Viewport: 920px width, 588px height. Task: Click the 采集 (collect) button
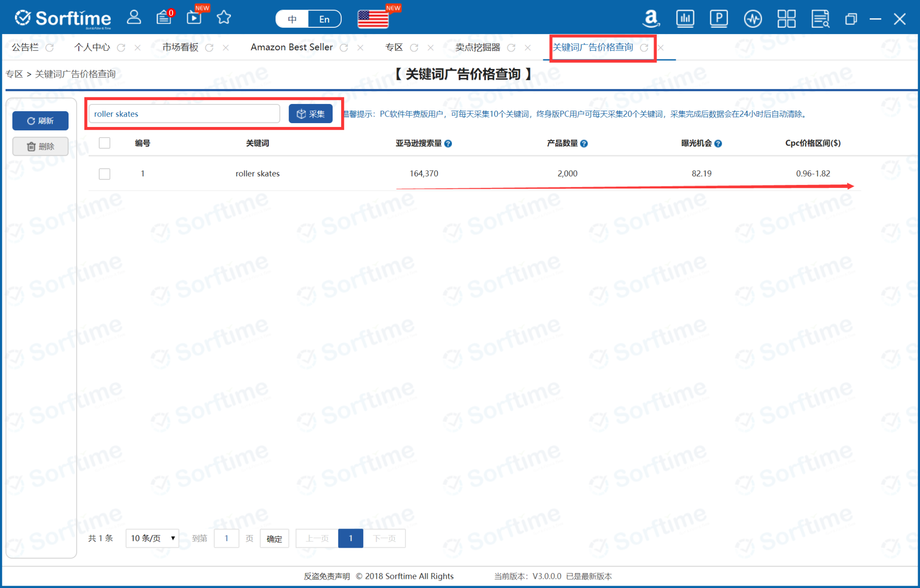[310, 113]
